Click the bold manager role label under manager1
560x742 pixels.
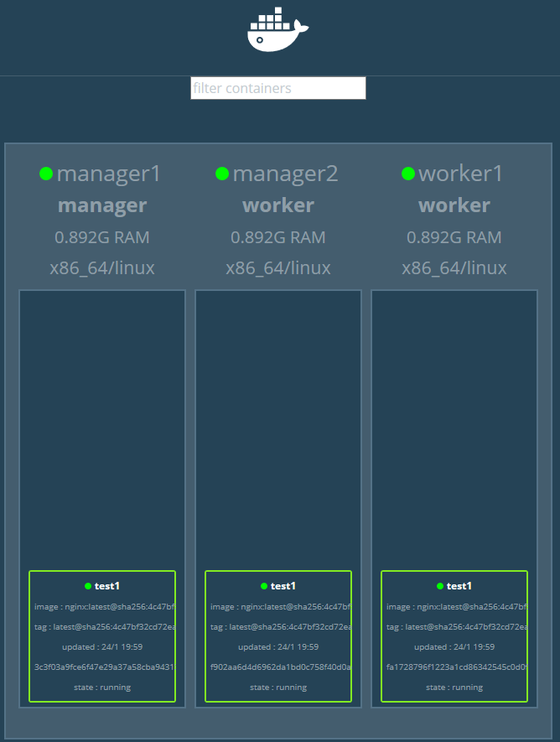click(x=102, y=205)
